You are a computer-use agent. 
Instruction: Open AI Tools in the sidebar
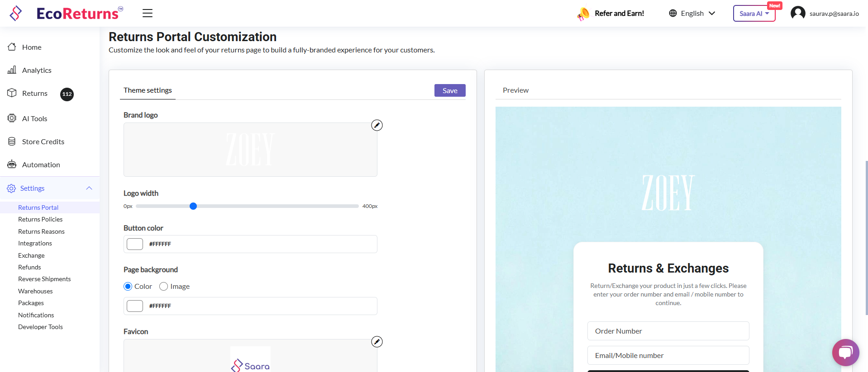pyautogui.click(x=34, y=118)
